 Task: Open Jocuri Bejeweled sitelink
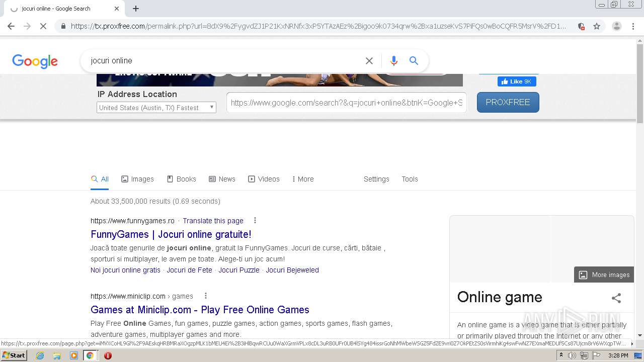[x=292, y=270]
